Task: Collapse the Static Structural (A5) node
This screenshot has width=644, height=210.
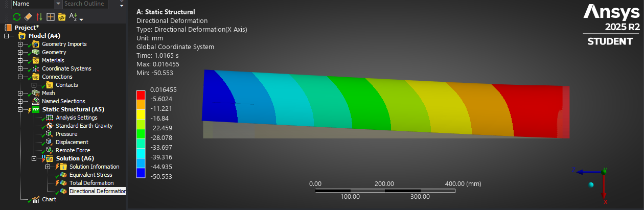Action: (x=20, y=109)
